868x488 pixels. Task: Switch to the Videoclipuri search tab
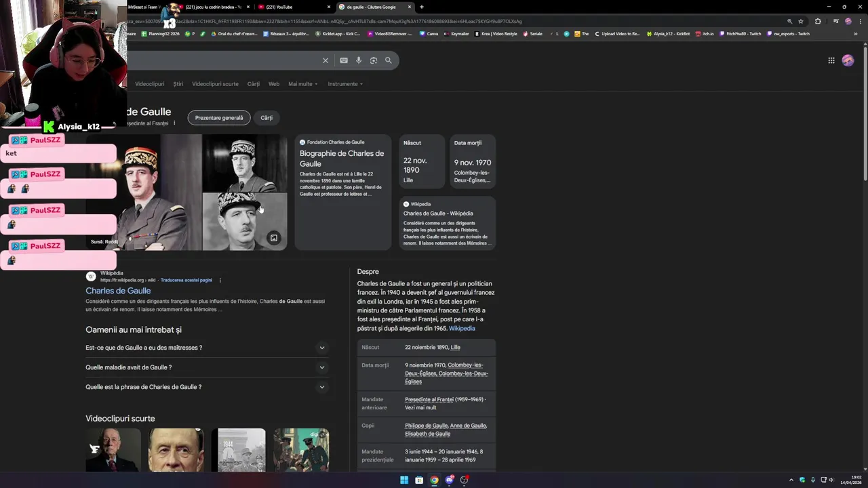point(149,84)
